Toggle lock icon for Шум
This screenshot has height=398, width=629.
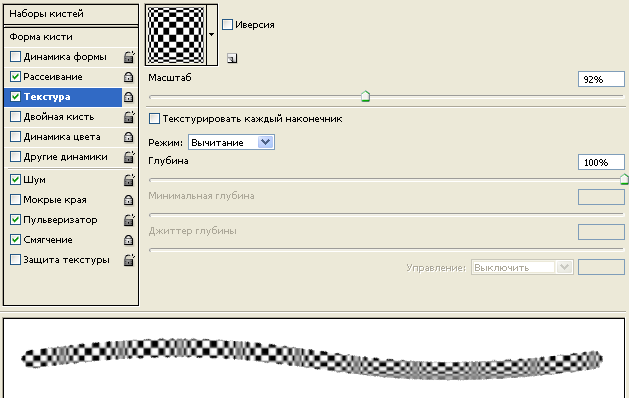click(x=129, y=180)
